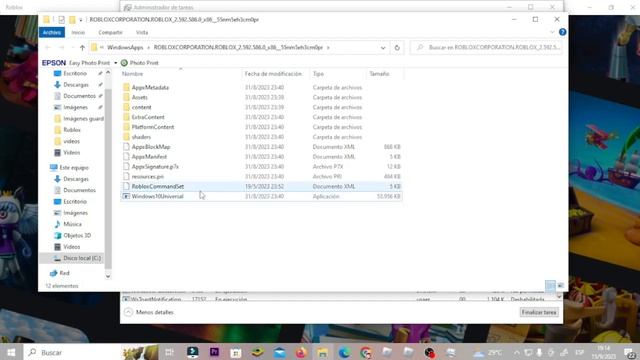
Task: Click the quick access toolbar dropdown arrow
Action: (x=81, y=20)
